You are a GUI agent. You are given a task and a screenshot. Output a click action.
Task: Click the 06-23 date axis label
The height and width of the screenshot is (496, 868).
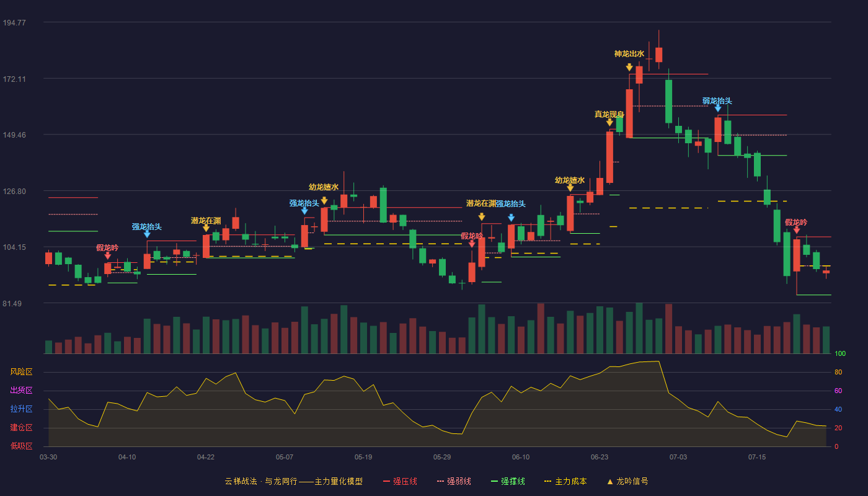point(600,457)
